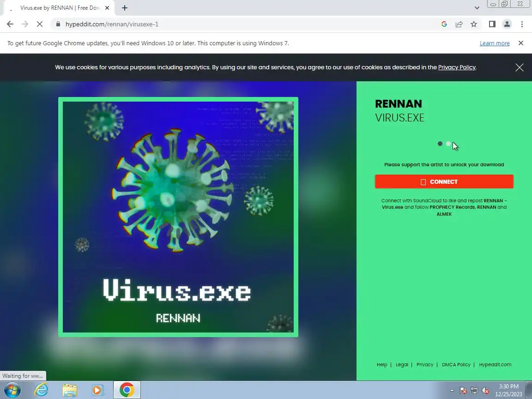
Task: Click the red CONNECT button
Action: (444, 181)
